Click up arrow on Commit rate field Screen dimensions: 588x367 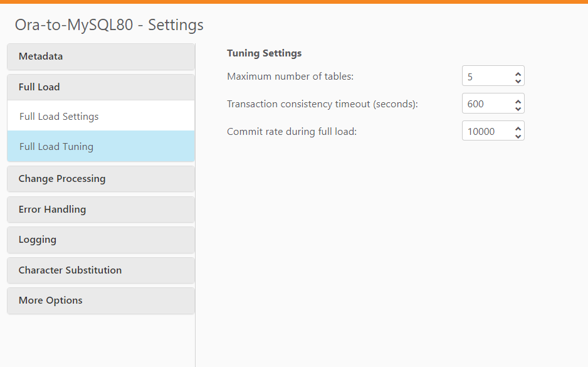tap(518, 128)
